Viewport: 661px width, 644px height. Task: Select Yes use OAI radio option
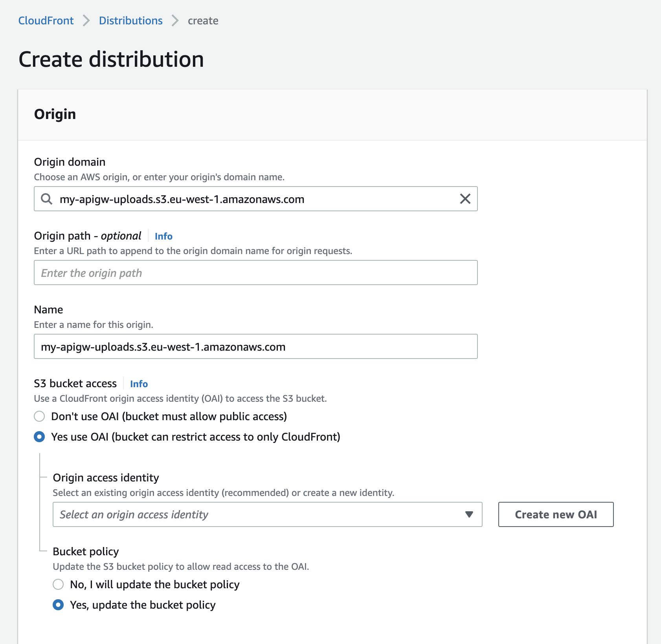tap(39, 437)
